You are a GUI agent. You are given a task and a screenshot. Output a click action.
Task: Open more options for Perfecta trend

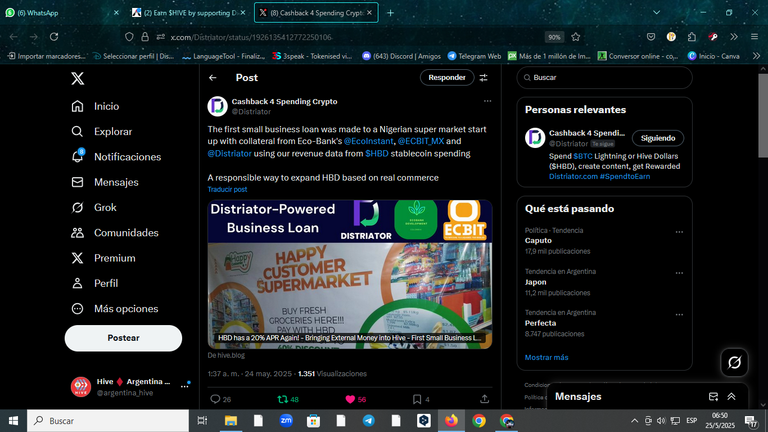point(679,314)
